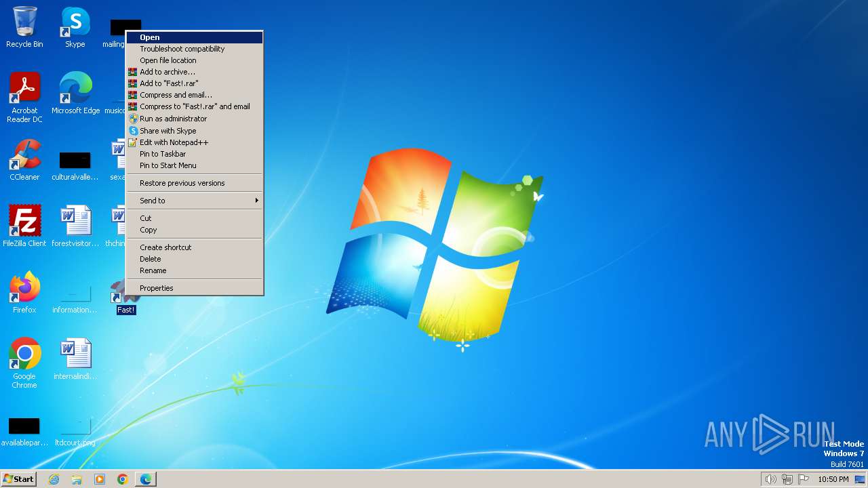868x488 pixels.
Task: Choose Pin to Start Menu
Action: 195,165
